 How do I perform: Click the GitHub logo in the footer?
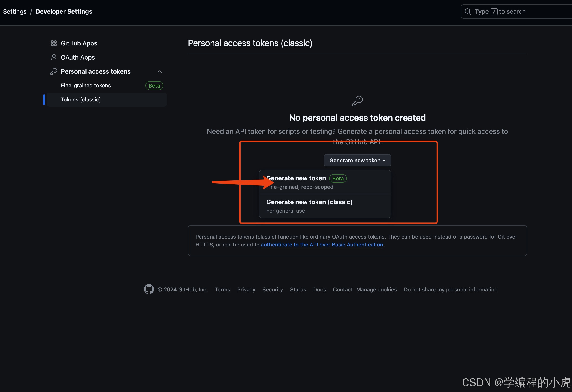148,289
